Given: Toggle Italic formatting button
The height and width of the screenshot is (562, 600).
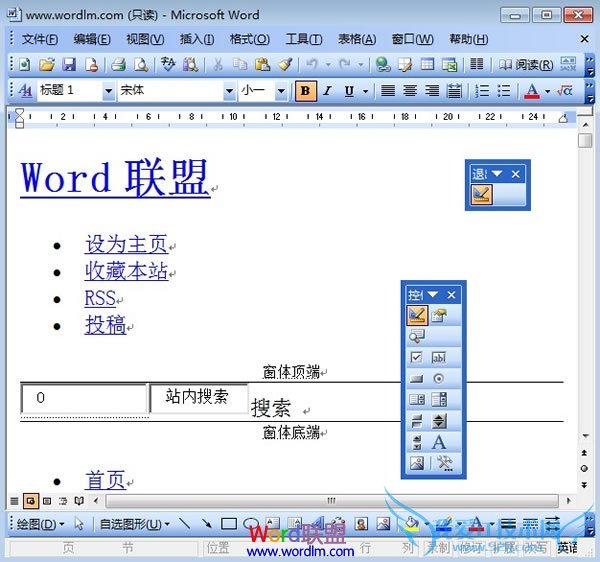Looking at the screenshot, I should point(327,91).
